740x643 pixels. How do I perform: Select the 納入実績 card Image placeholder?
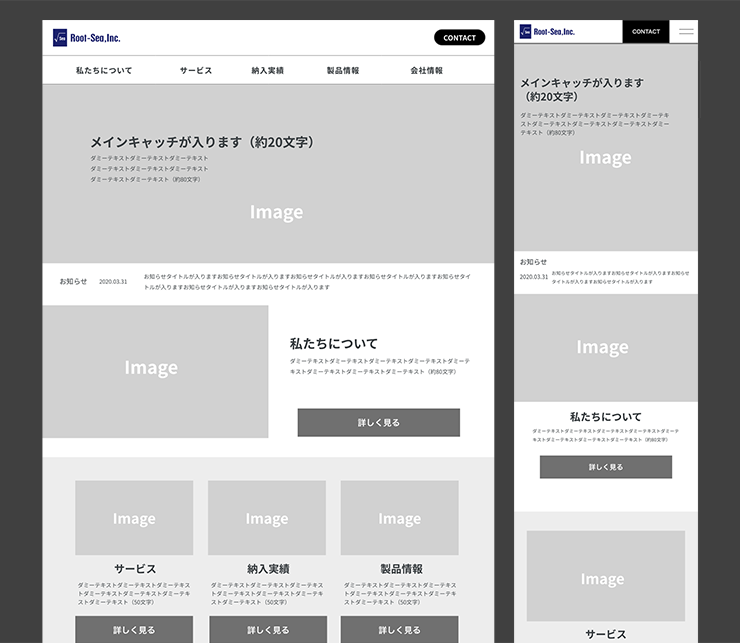click(267, 518)
